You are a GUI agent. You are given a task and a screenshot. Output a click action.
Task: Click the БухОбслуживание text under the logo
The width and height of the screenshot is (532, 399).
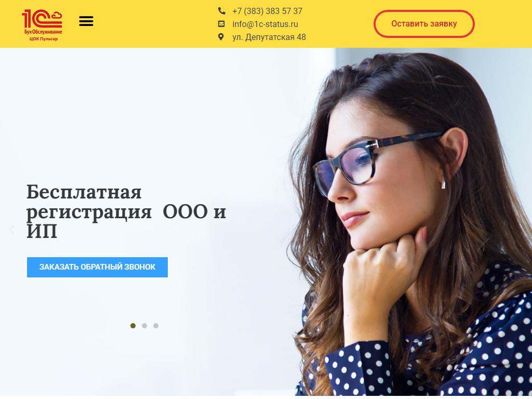(43, 32)
